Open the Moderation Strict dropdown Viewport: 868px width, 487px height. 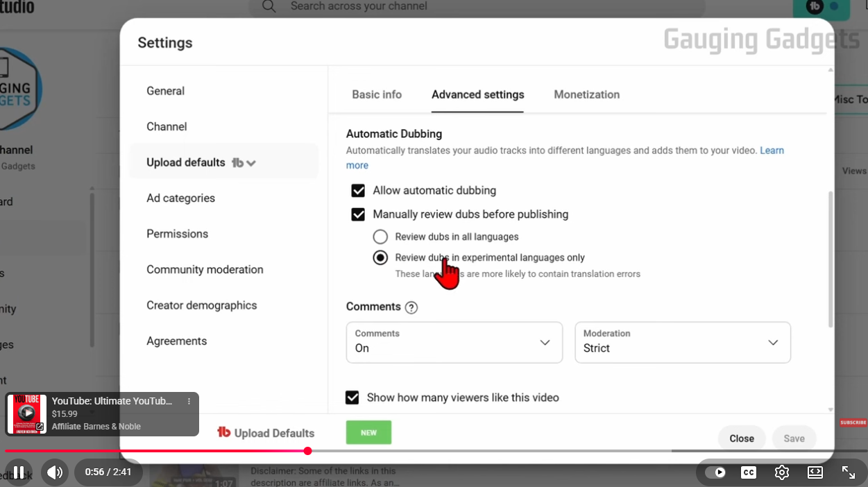tap(682, 342)
